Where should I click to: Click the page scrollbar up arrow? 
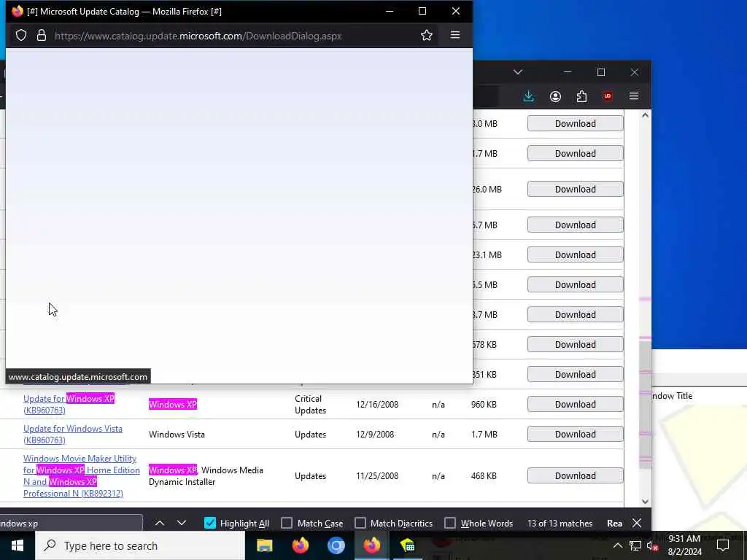click(645, 115)
